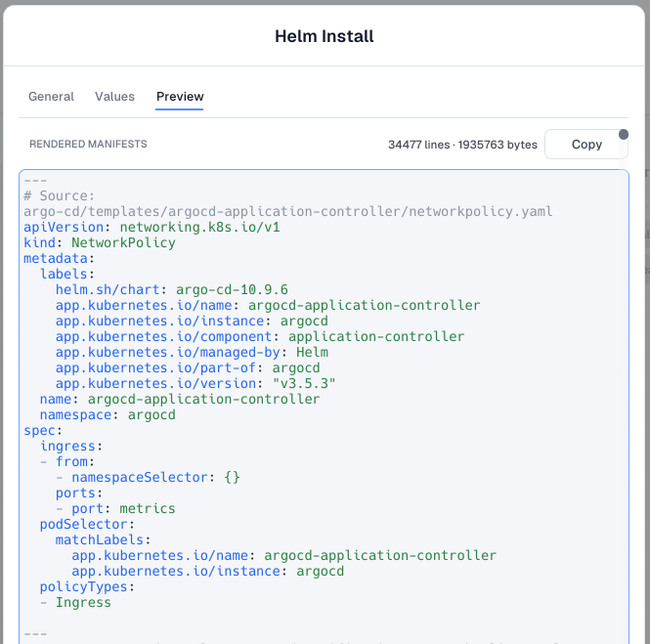Click the 'podSelector:' line
The width and height of the screenshot is (650, 644).
click(87, 524)
